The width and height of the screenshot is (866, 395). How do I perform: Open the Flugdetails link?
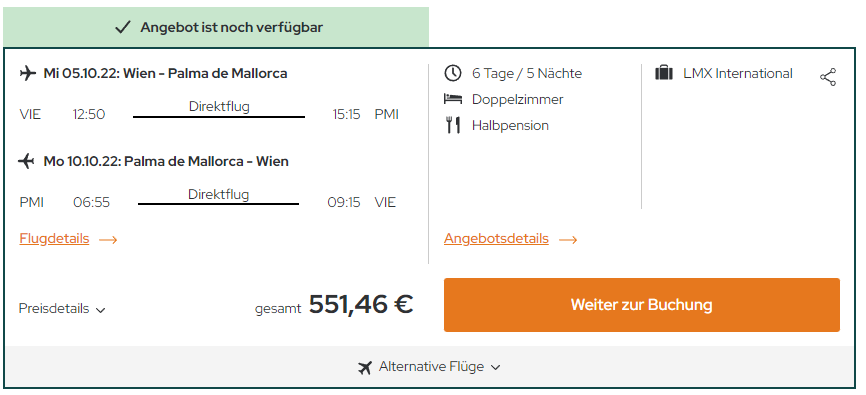54,239
